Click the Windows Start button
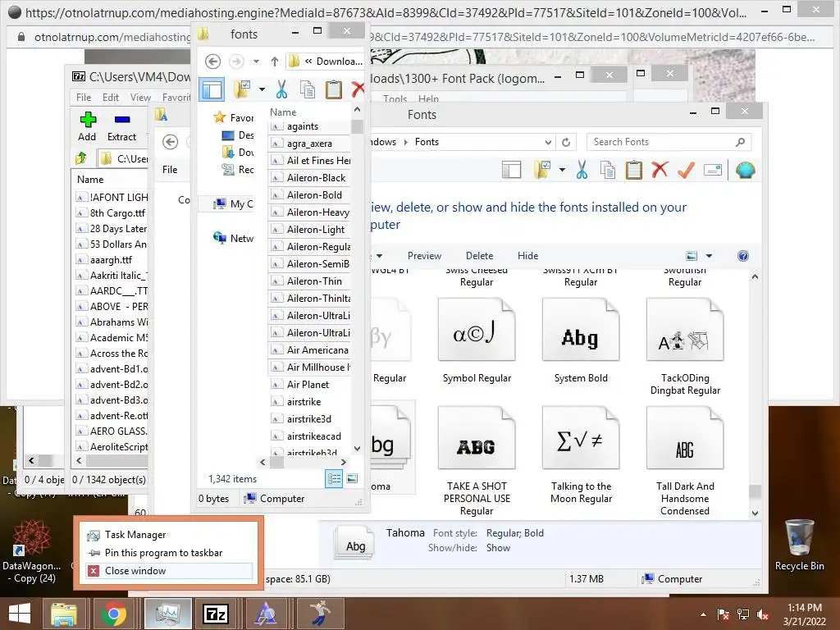The height and width of the screenshot is (630, 840). 20,614
